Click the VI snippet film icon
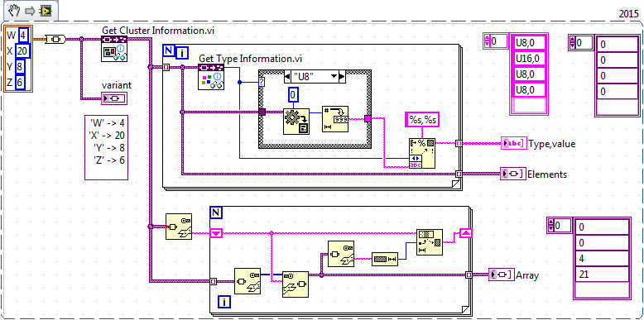The image size is (644, 320). 46,11
